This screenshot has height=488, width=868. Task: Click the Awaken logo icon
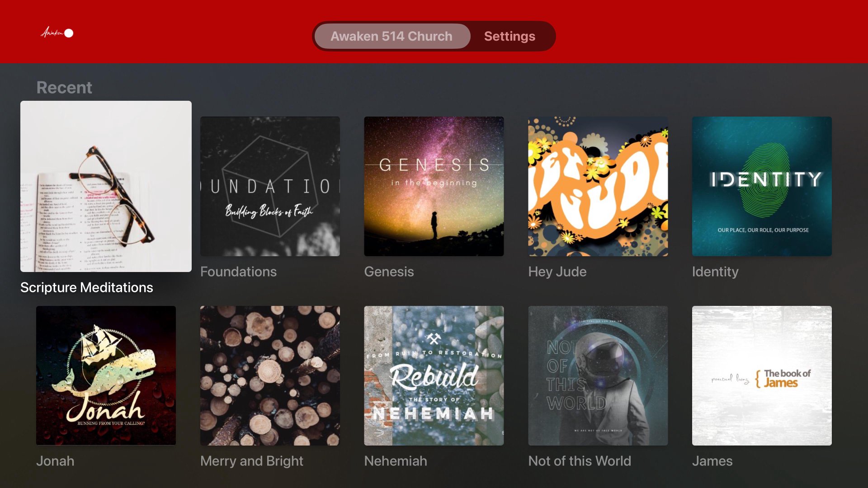click(x=57, y=33)
